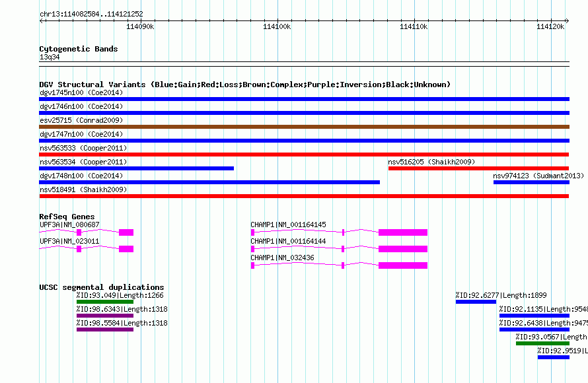Click the nsv974123 short blue bar
Image resolution: width=588 pixels, height=383 pixels.
[x=531, y=182]
